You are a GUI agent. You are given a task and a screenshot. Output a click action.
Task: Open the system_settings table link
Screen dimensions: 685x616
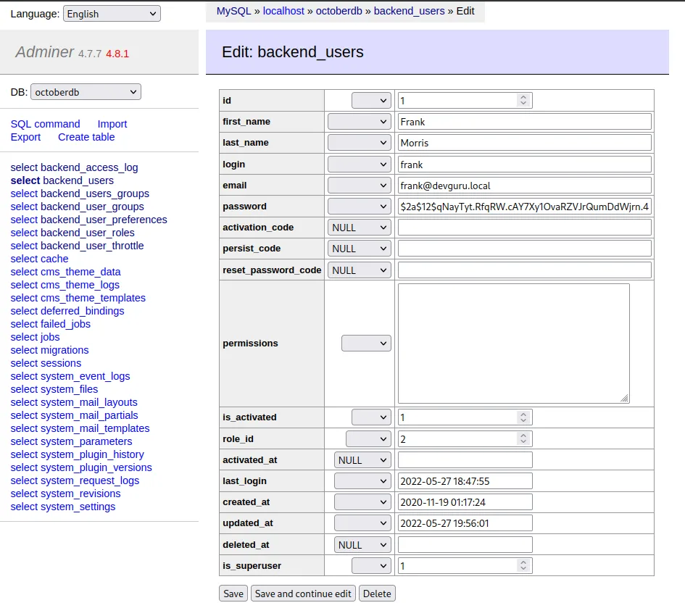[63, 507]
